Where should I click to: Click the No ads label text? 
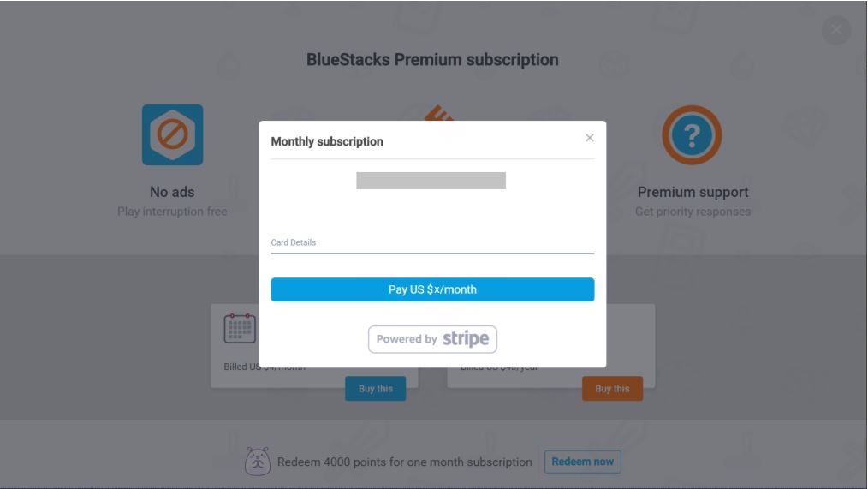click(x=172, y=192)
